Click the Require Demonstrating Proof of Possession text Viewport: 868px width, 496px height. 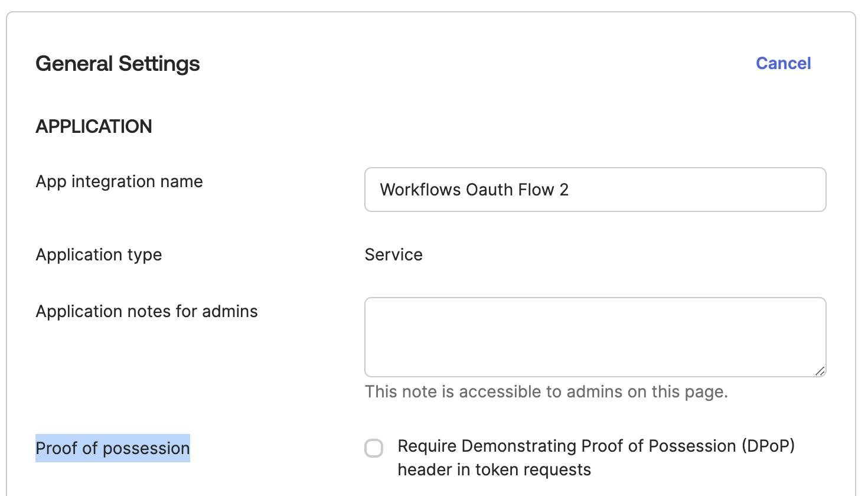point(596,446)
